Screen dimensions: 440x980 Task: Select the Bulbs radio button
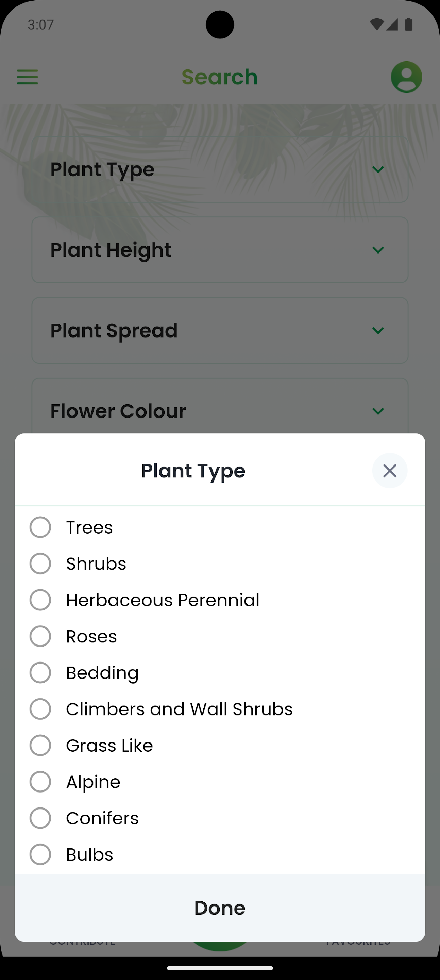click(x=40, y=854)
